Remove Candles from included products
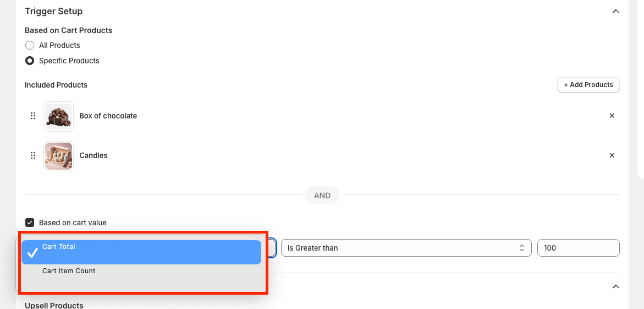The image size is (644, 309). pyautogui.click(x=612, y=155)
